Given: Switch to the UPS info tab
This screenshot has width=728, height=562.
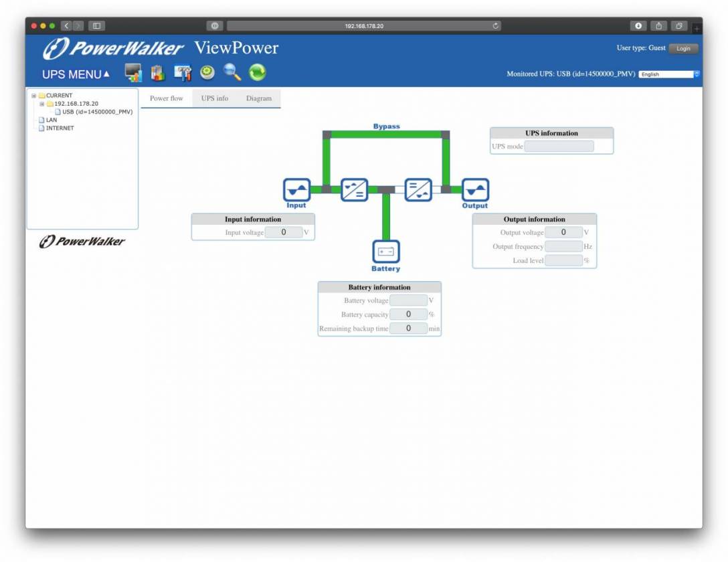Looking at the screenshot, I should [x=214, y=98].
